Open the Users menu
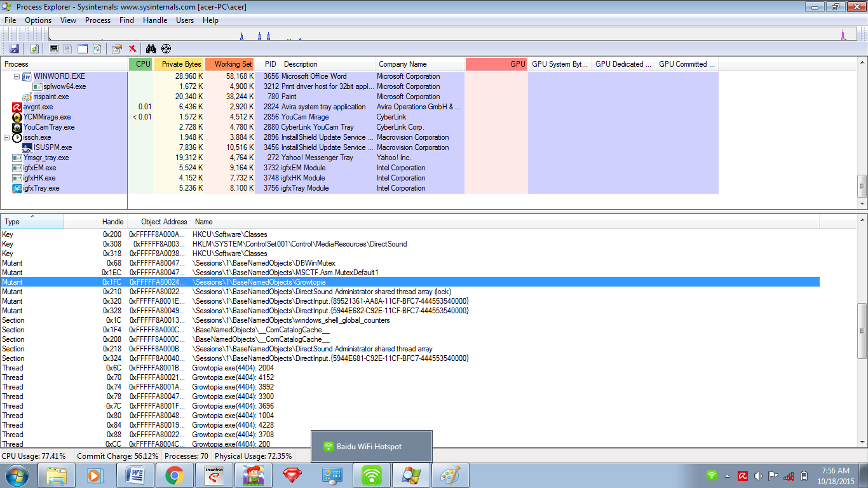 pos(185,20)
